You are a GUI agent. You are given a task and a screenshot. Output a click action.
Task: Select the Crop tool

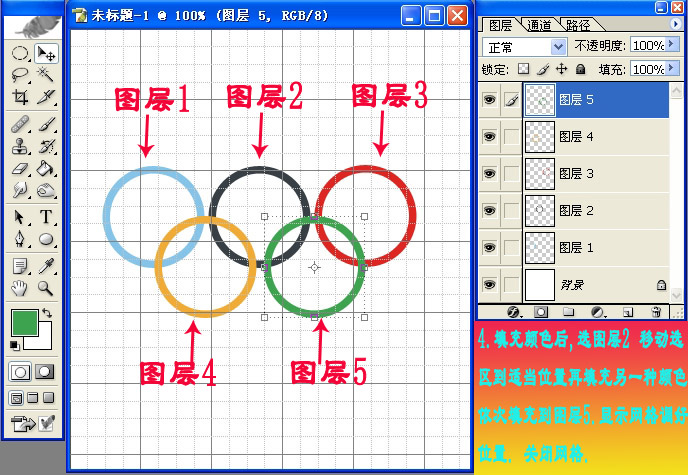[x=20, y=96]
